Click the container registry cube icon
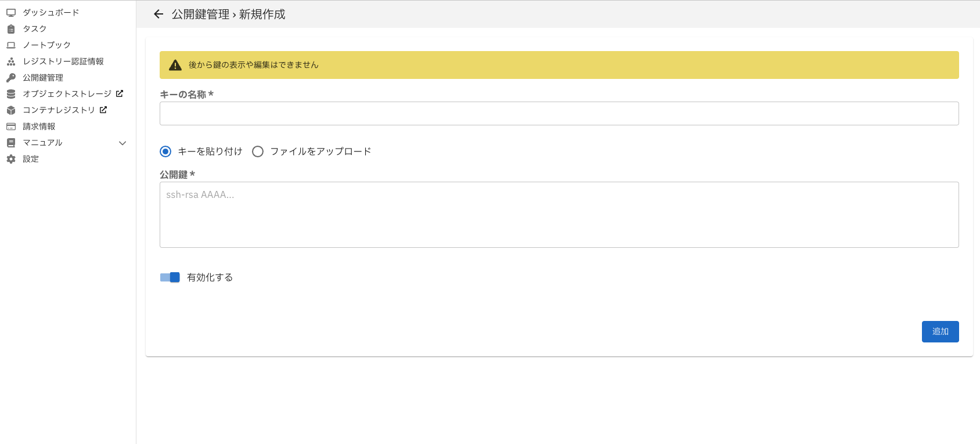Screen dimensions: 980x444 coord(11,110)
